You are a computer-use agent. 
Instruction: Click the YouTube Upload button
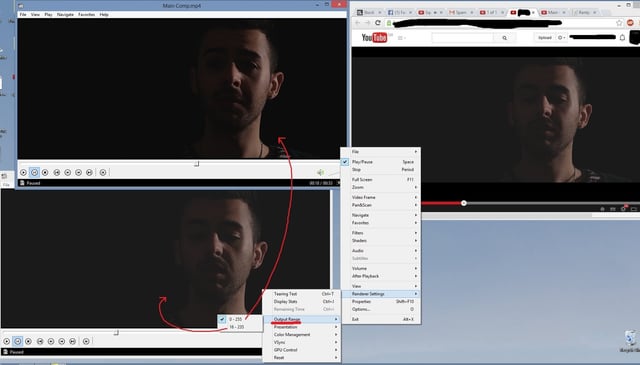tap(544, 38)
